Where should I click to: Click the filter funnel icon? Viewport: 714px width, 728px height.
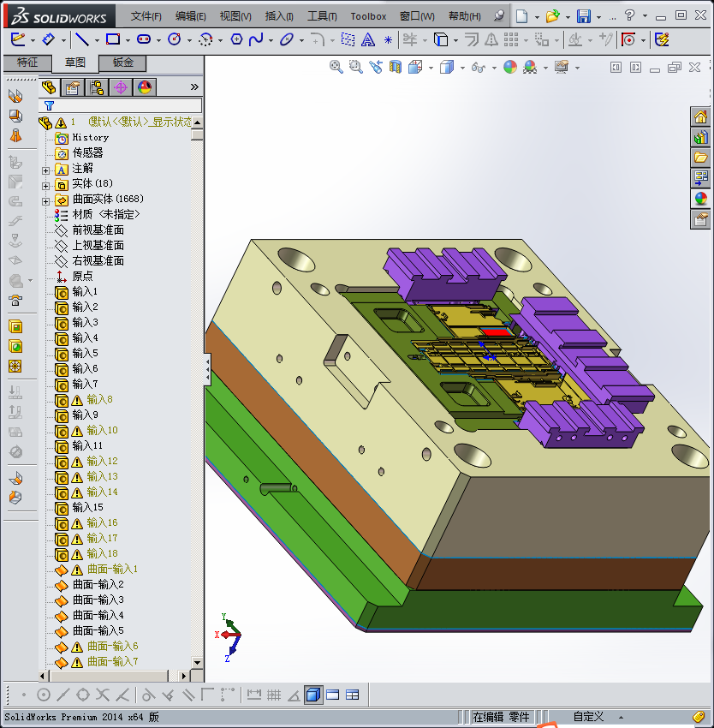(x=49, y=106)
